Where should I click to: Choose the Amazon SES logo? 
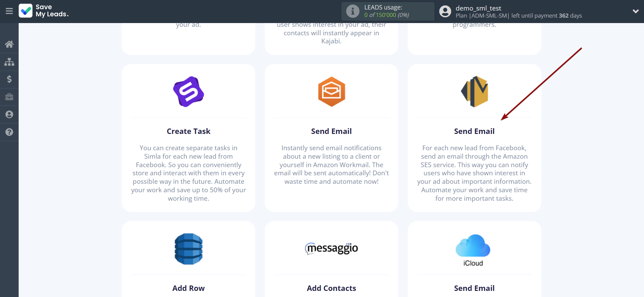(474, 92)
